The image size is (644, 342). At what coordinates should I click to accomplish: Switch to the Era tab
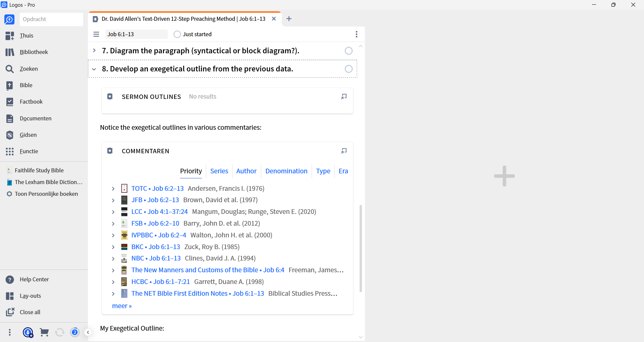pos(343,171)
